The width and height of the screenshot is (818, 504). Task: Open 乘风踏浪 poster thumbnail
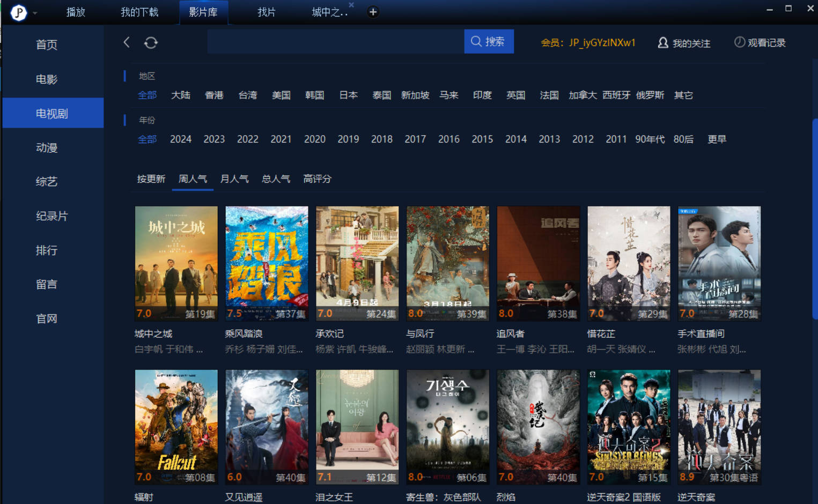(x=267, y=263)
